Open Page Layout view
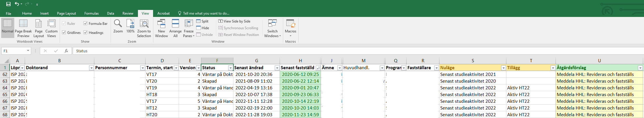Image resolution: width=644 pixels, height=118 pixels. [x=38, y=28]
